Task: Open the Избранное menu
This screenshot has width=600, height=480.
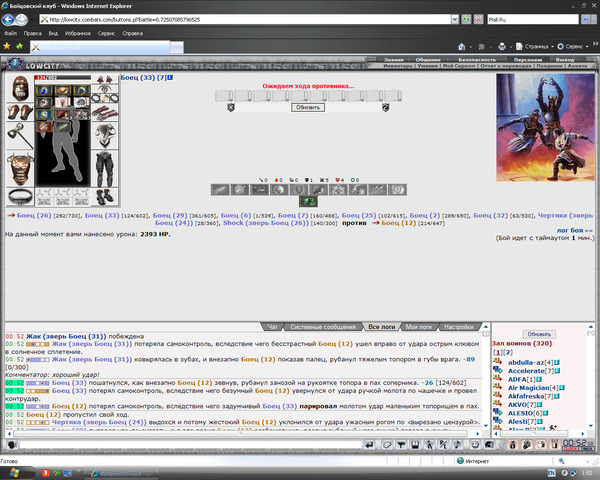Action: coord(78,33)
